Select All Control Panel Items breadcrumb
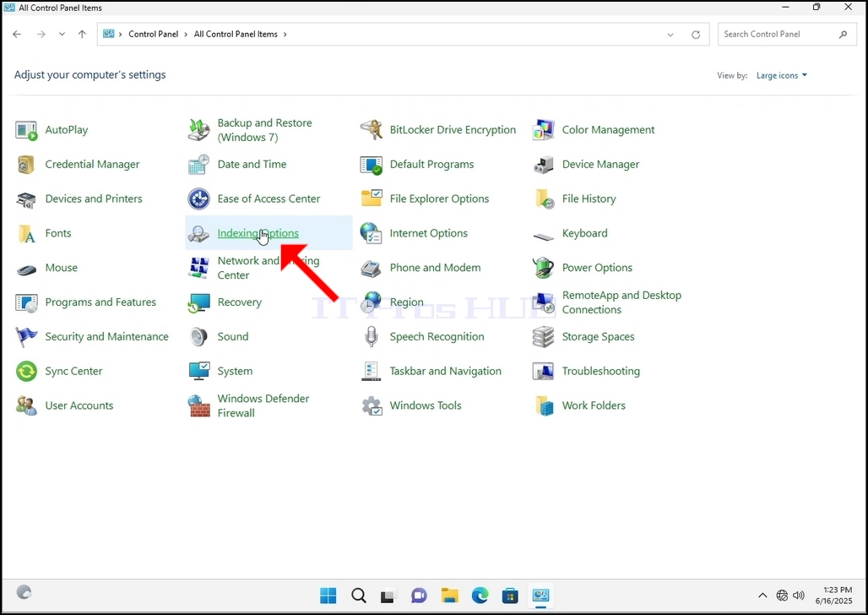This screenshot has width=868, height=615. [x=236, y=35]
